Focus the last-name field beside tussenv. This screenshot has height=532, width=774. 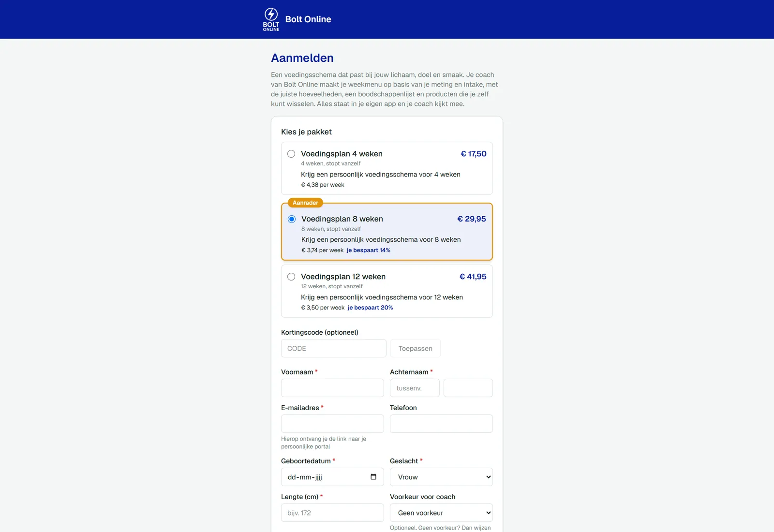click(468, 388)
